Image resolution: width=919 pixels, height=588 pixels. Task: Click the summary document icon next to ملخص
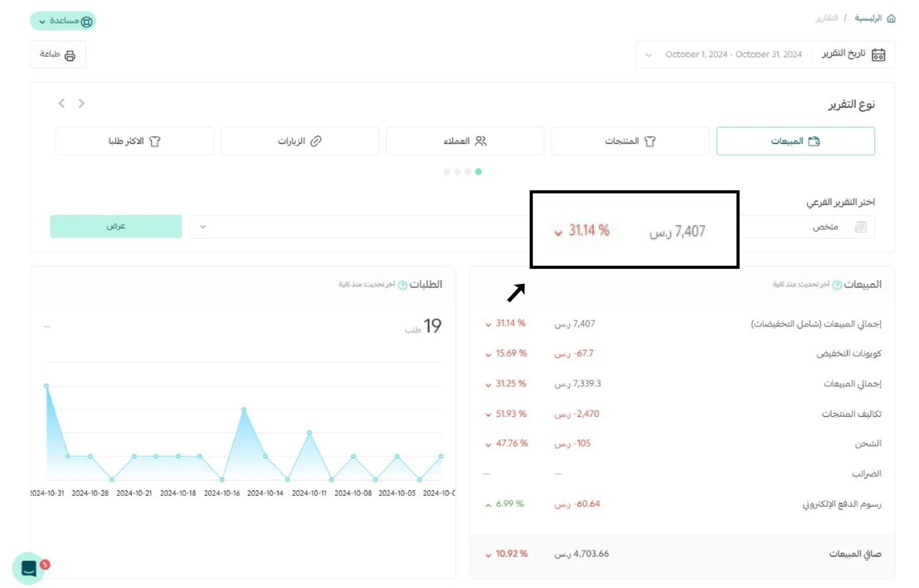(860, 227)
